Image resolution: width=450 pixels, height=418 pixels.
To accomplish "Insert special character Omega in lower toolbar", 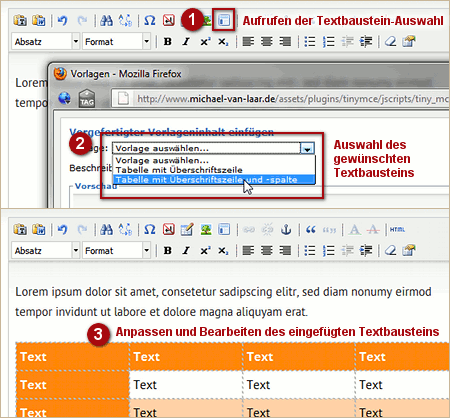I will (150, 229).
